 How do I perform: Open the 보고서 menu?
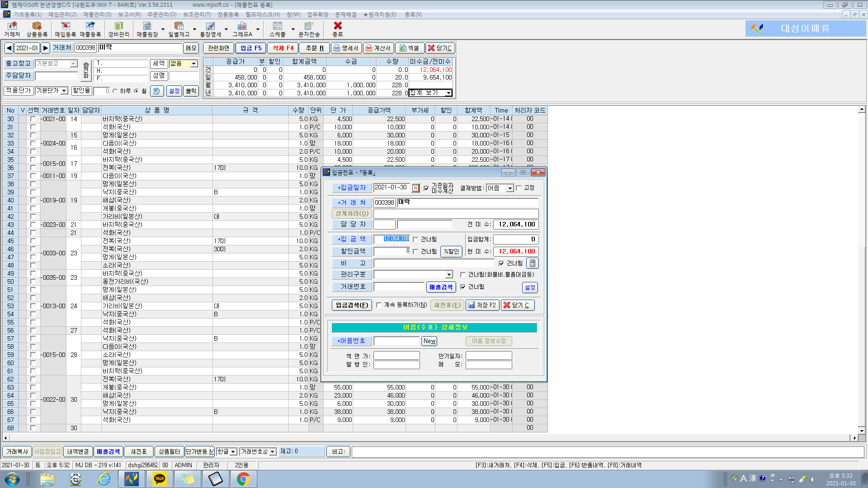coord(129,14)
